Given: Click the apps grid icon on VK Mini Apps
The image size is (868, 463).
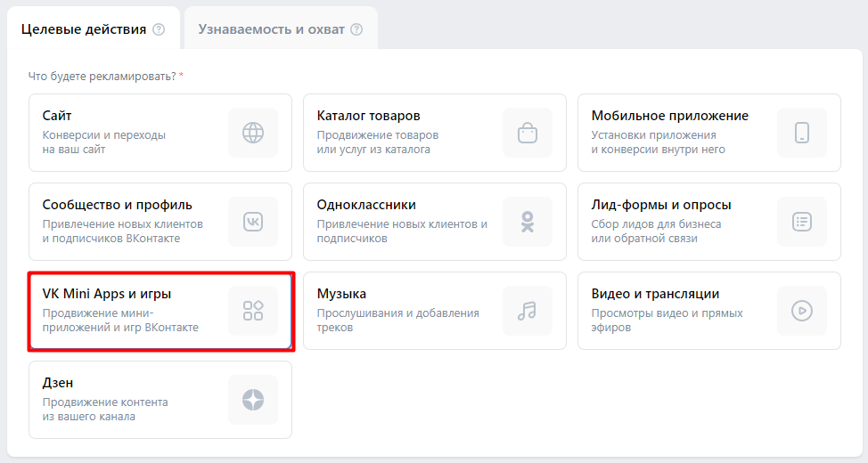Looking at the screenshot, I should (x=253, y=311).
